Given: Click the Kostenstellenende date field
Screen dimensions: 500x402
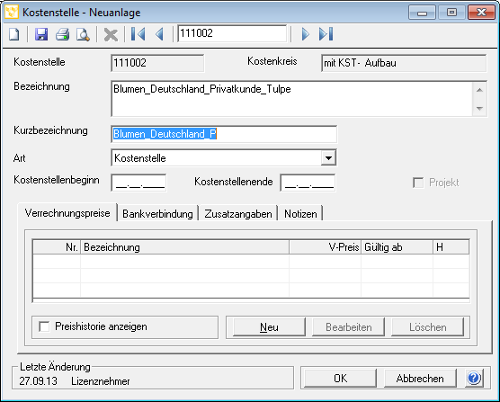Looking at the screenshot, I should (x=308, y=183).
